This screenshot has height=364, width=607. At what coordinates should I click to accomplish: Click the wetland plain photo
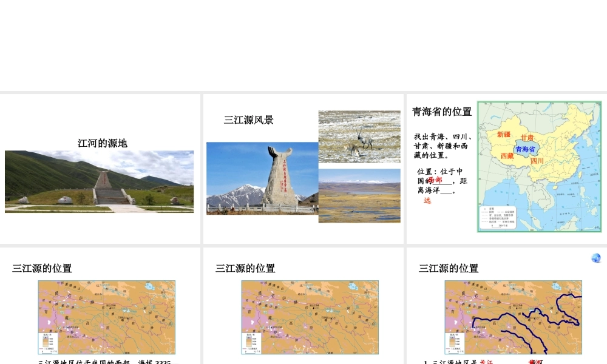point(359,196)
